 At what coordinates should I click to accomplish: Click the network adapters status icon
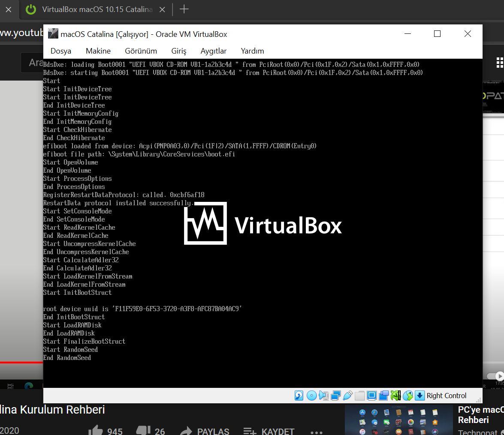[x=335, y=396]
